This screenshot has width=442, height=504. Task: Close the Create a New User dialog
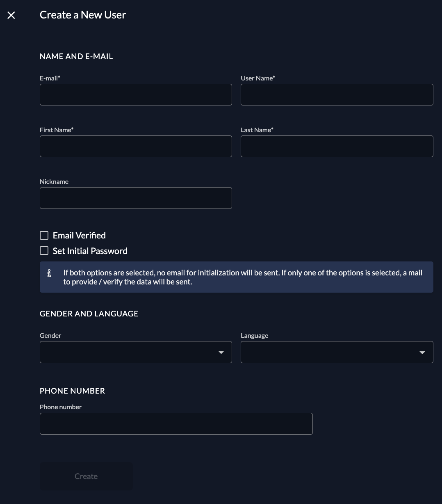[x=11, y=15]
